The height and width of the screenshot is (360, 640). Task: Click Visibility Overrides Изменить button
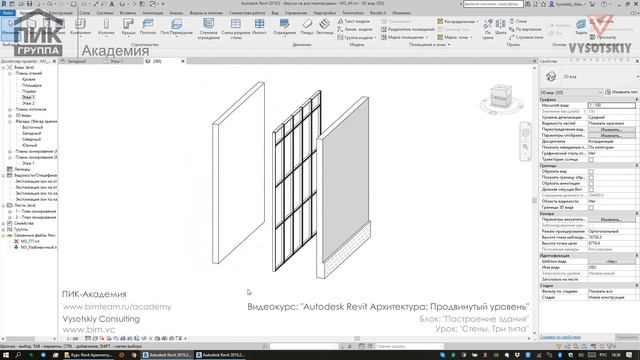[x=611, y=129]
